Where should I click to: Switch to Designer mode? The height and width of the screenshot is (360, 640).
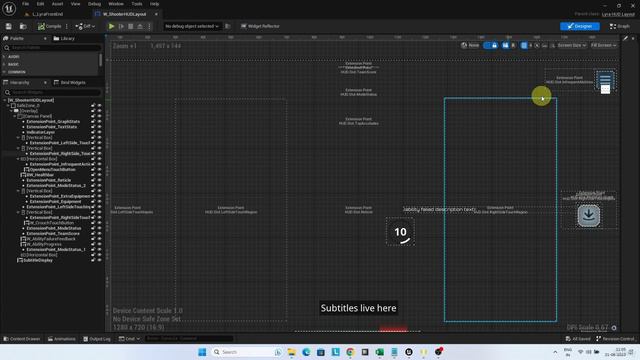tap(580, 26)
